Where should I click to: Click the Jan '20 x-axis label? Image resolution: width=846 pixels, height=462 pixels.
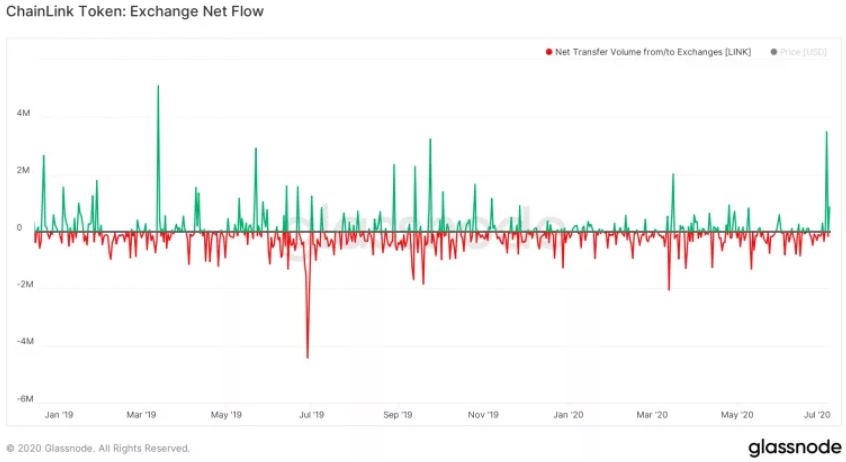(x=569, y=415)
